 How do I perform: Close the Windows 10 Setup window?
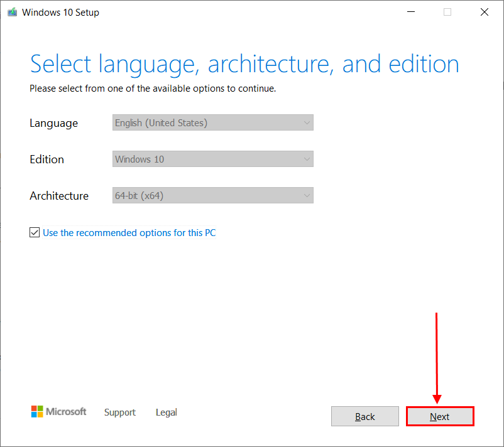[x=485, y=12]
